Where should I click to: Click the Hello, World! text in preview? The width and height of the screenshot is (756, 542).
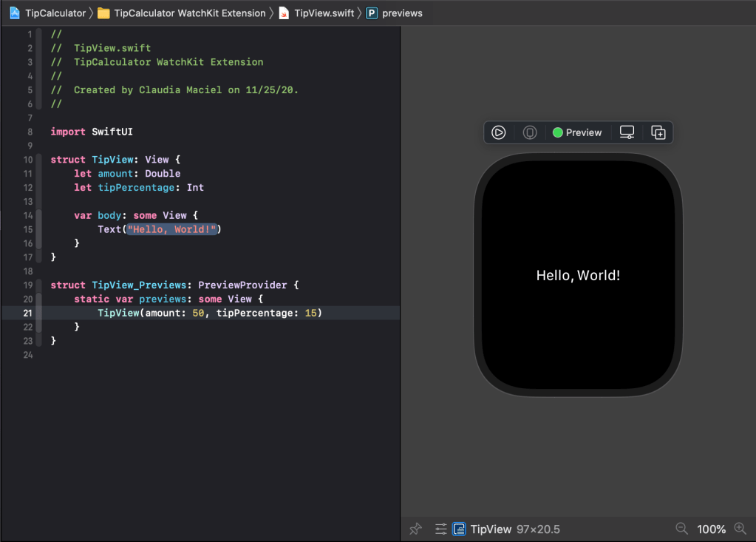click(578, 275)
